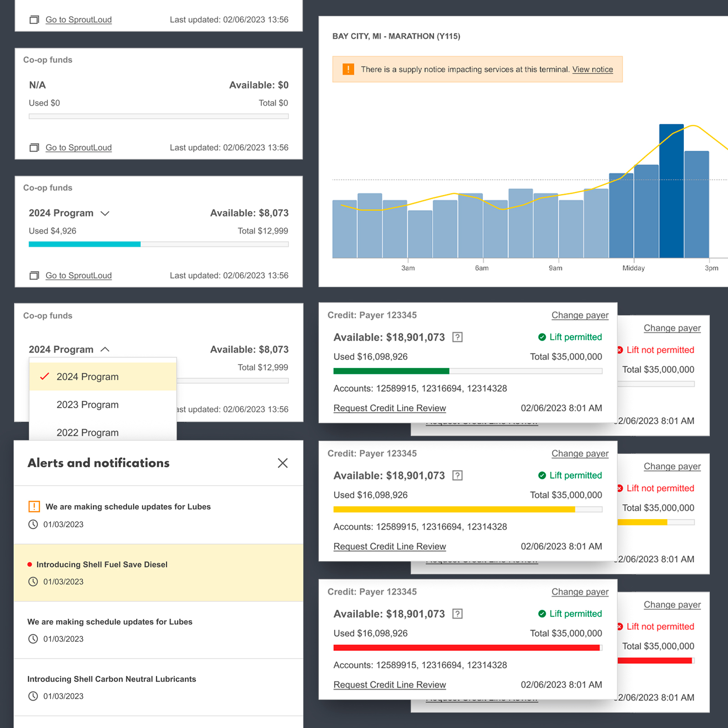728x728 pixels.
Task: Click the orange warning icon on supply notice
Action: point(348,69)
